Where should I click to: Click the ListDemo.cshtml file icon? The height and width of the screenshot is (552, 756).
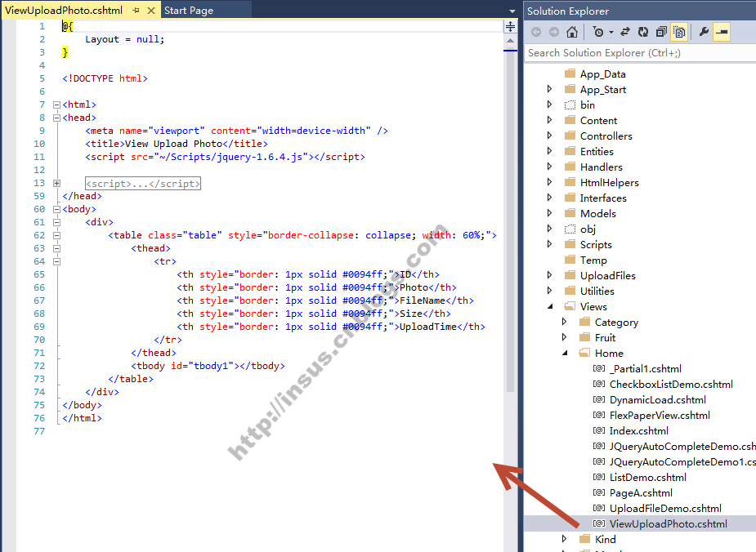pos(599,477)
